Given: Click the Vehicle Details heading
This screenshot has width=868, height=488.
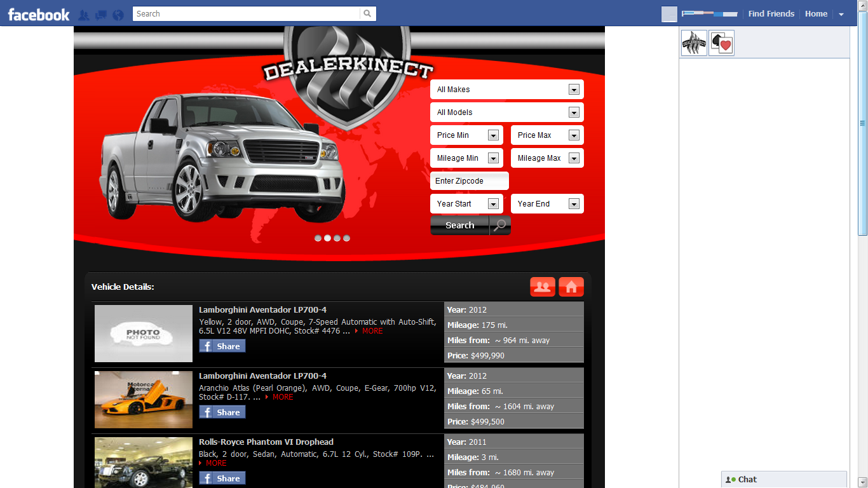Looking at the screenshot, I should click(123, 287).
